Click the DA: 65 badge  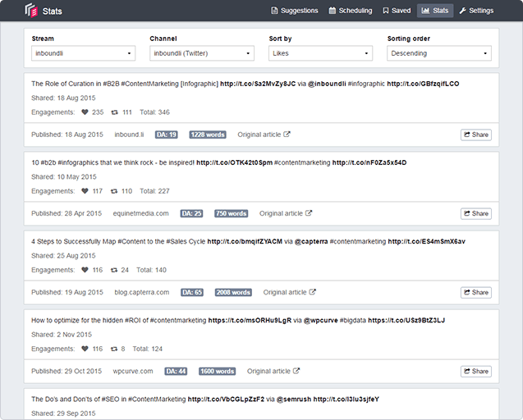192,292
